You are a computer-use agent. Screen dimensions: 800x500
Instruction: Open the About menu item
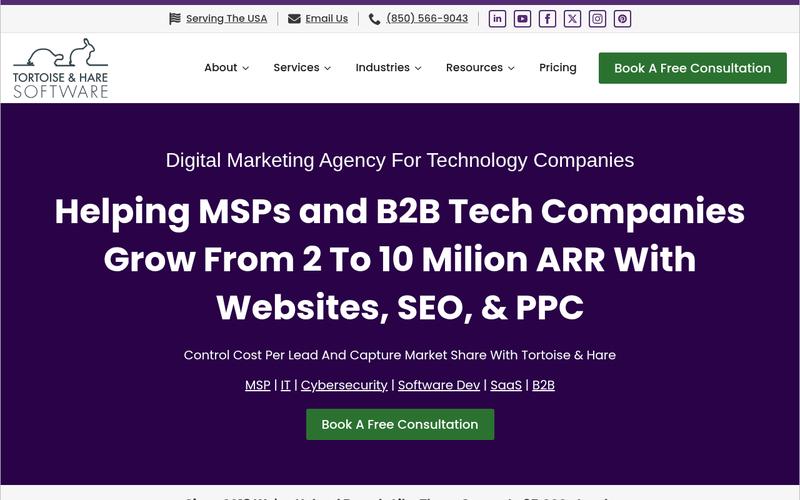(220, 67)
